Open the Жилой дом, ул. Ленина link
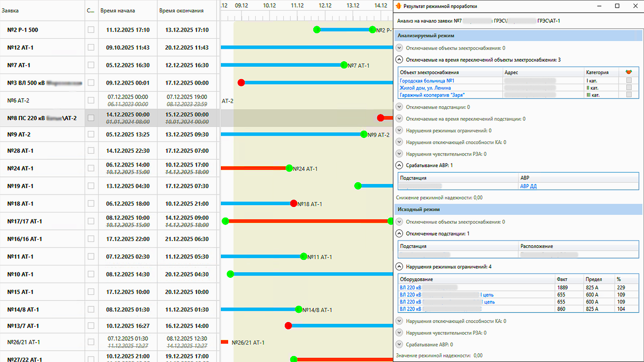This screenshot has width=644, height=362. pyautogui.click(x=425, y=88)
